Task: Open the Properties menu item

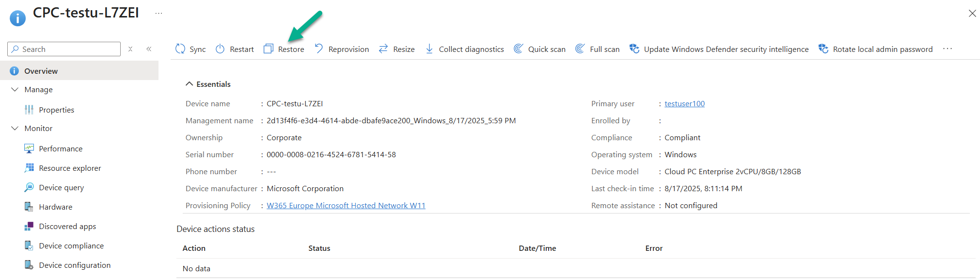Action: point(56,110)
